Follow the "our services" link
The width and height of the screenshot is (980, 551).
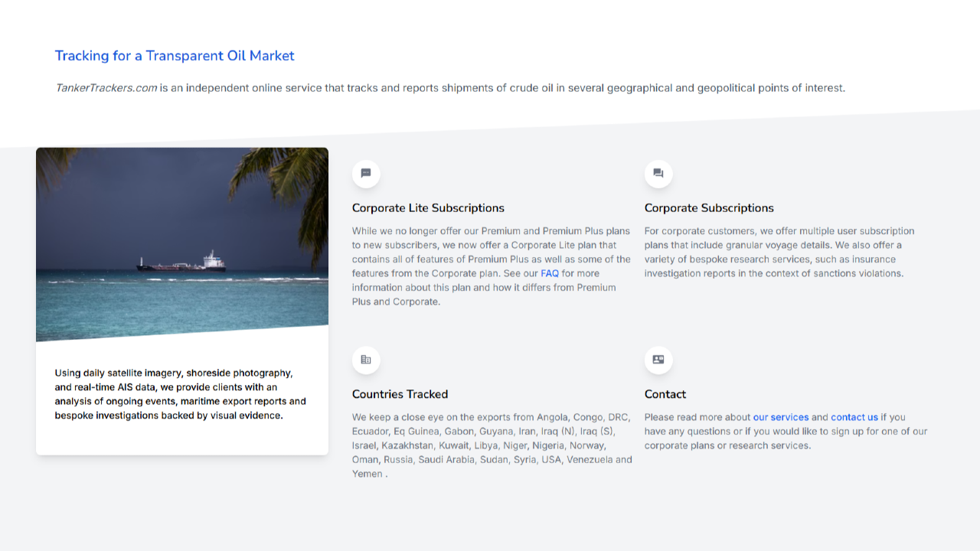pos(780,417)
